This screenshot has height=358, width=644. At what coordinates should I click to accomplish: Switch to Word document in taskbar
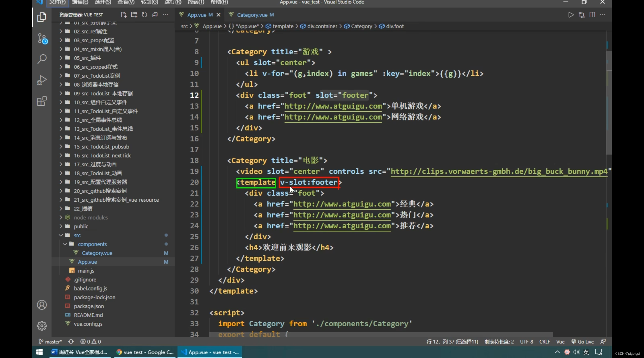coord(79,352)
